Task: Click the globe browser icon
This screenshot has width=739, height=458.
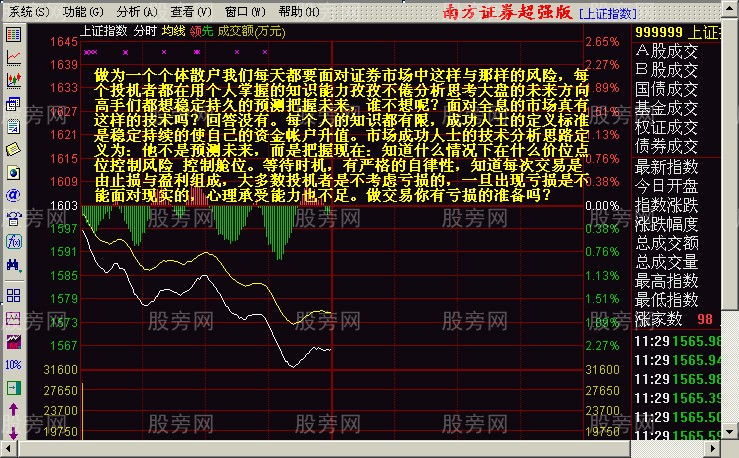Action: click(13, 172)
